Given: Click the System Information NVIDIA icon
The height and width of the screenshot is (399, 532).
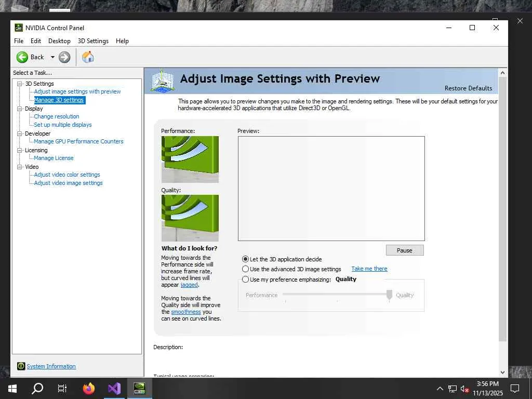Looking at the screenshot, I should (x=21, y=366).
